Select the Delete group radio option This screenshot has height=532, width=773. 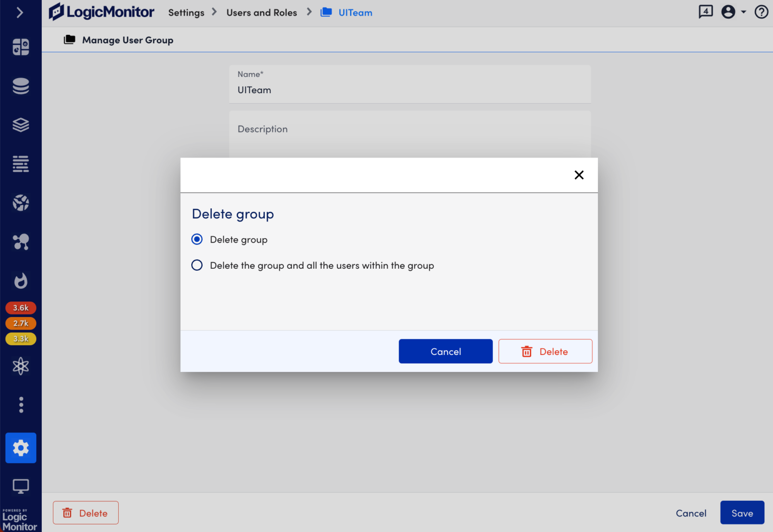click(197, 239)
